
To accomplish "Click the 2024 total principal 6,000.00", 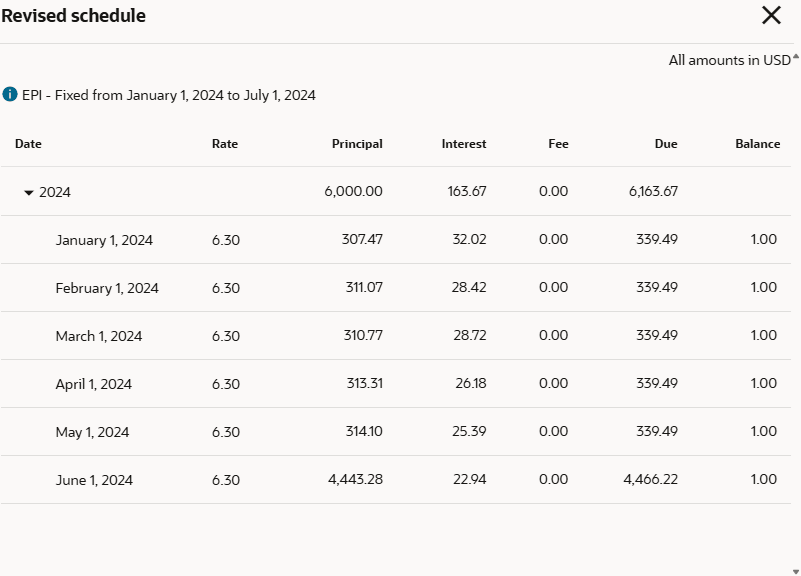I will click(353, 191).
